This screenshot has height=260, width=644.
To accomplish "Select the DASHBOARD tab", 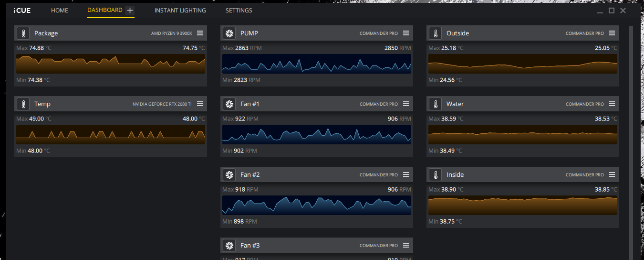I will tap(105, 10).
